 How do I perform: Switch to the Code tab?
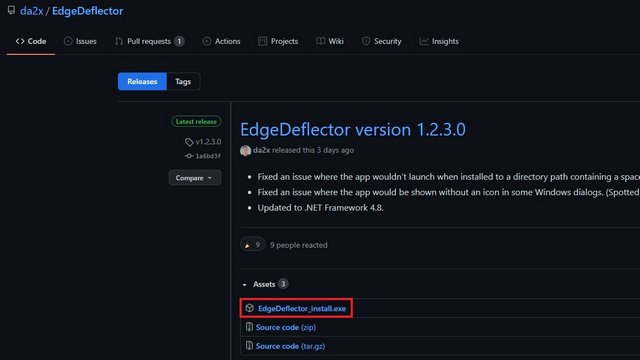[31, 41]
